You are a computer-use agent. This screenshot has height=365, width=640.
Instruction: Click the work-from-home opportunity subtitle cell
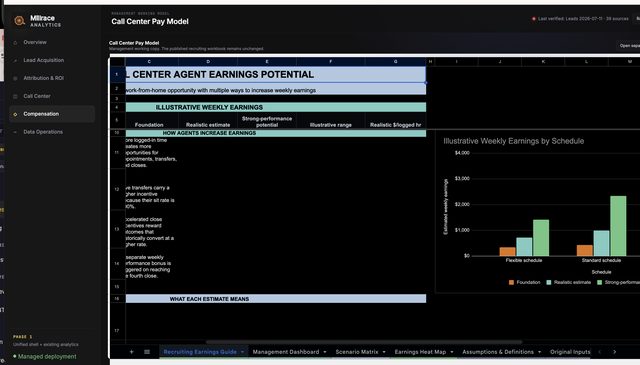pyautogui.click(x=276, y=90)
